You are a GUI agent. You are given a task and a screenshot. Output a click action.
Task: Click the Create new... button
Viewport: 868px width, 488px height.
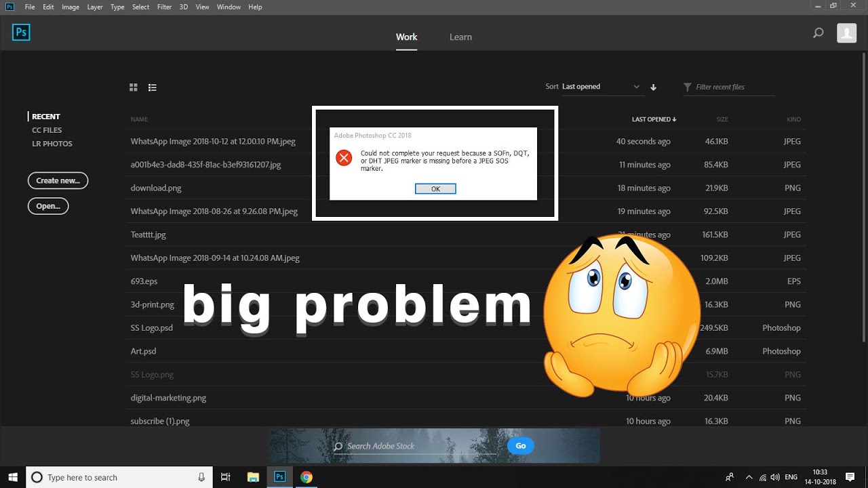pyautogui.click(x=58, y=180)
